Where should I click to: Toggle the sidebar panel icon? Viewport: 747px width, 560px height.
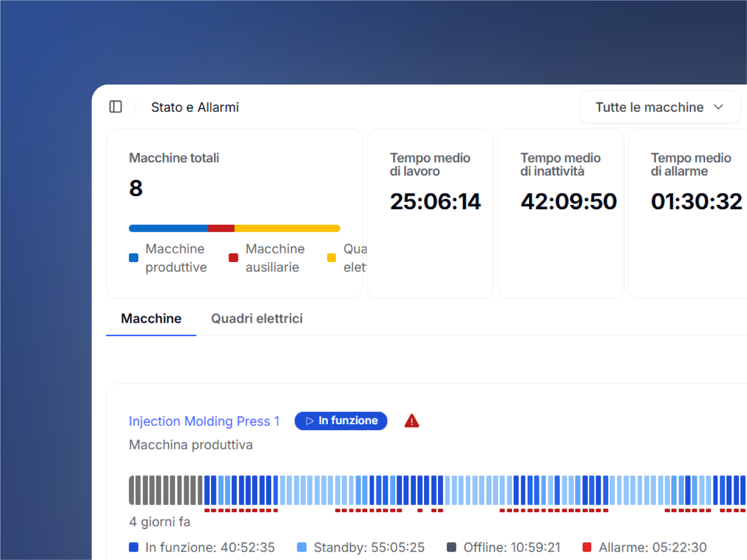click(115, 107)
